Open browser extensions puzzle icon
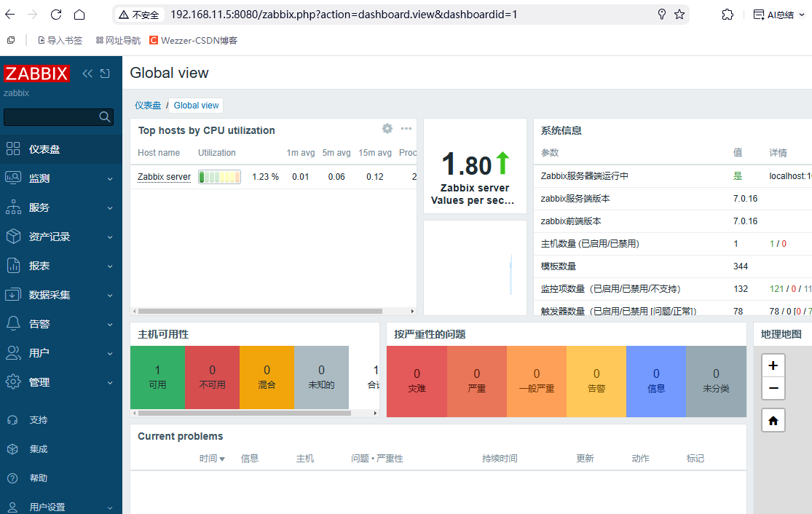Viewport: 812px width, 514px height. 728,15
